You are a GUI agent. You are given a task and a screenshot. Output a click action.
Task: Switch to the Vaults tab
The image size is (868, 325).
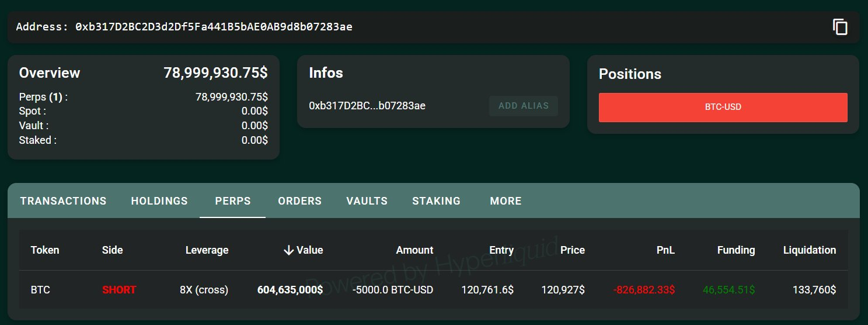(x=367, y=201)
